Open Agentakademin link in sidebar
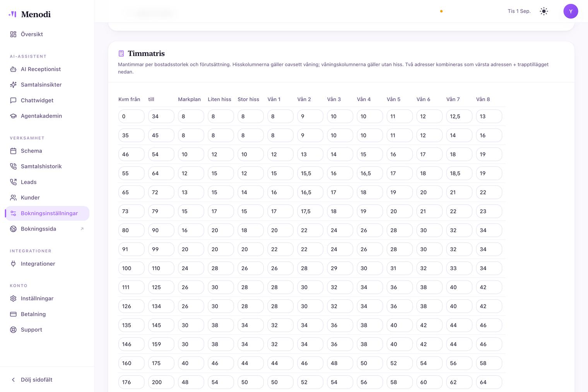 [47, 116]
